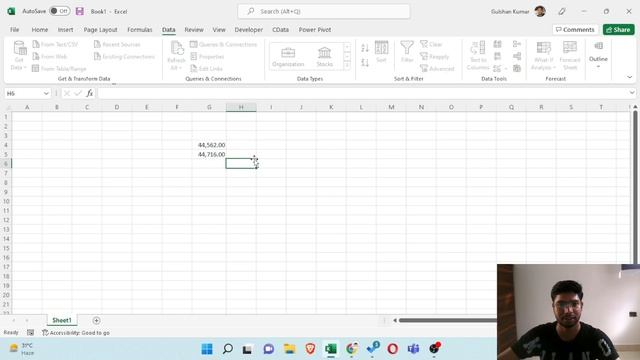Image resolution: width=640 pixels, height=360 pixels.
Task: Click Edit Links
Action: pos(206,68)
